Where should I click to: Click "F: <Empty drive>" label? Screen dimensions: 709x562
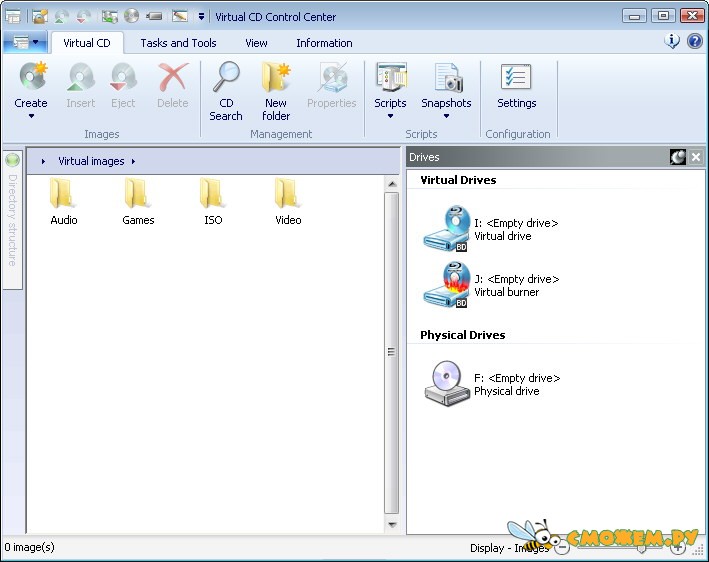click(x=517, y=378)
